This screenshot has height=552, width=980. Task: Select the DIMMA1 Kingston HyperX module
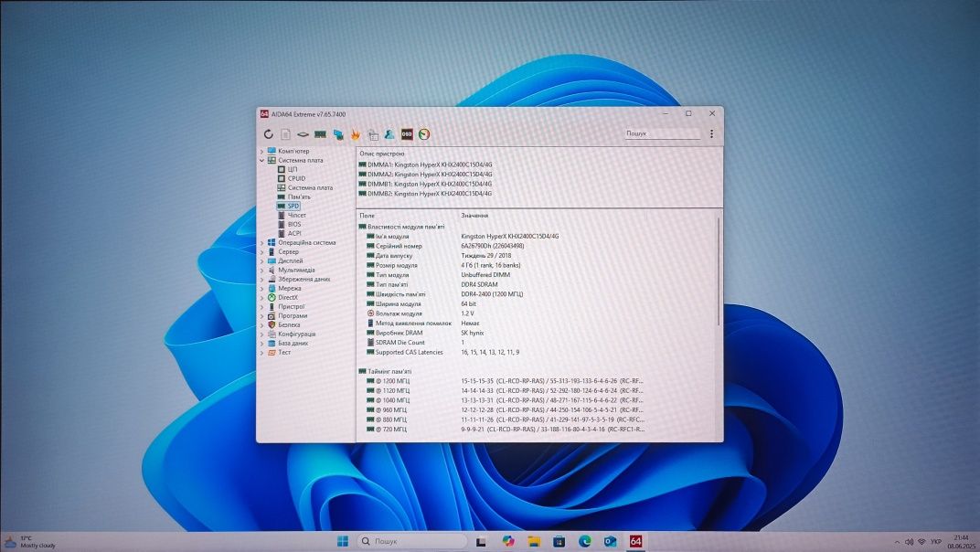point(425,165)
